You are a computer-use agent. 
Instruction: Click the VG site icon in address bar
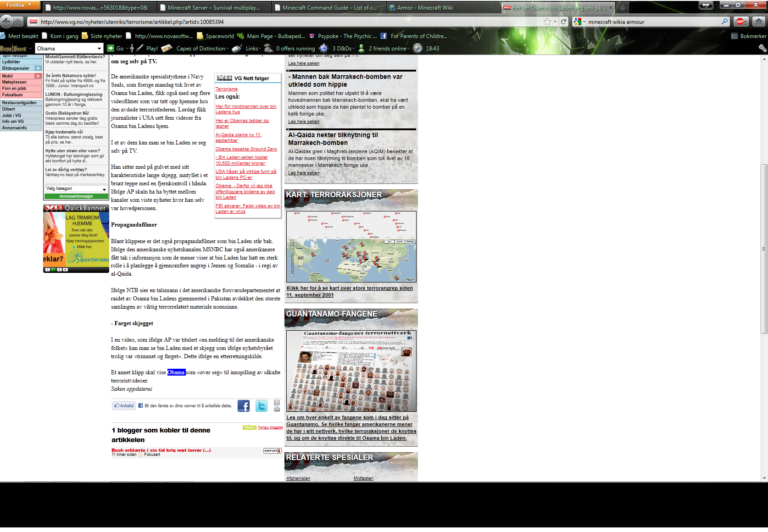(33, 22)
